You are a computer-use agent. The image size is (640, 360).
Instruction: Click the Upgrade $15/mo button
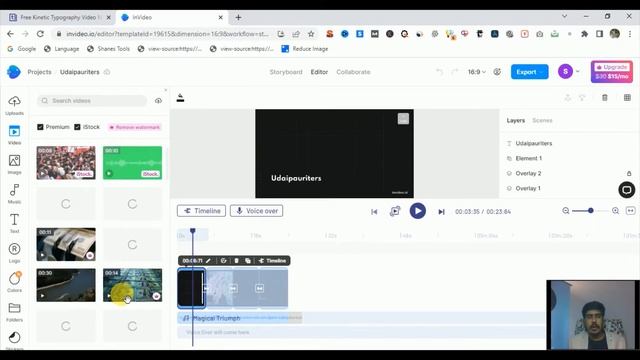pyautogui.click(x=611, y=72)
